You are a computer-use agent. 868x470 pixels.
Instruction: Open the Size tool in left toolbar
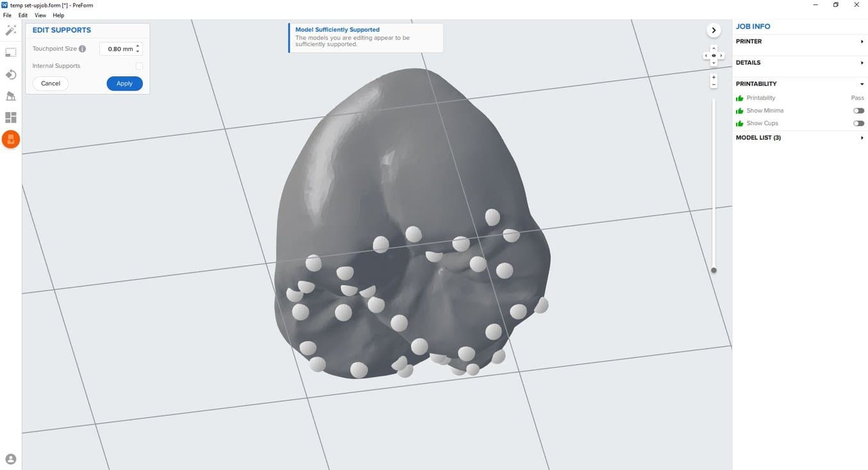point(11,53)
